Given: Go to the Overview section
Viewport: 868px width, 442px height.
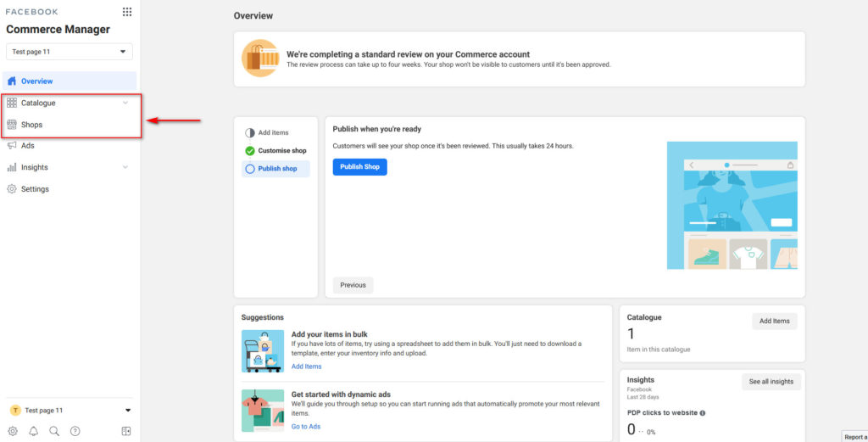Looking at the screenshot, I should [x=70, y=81].
